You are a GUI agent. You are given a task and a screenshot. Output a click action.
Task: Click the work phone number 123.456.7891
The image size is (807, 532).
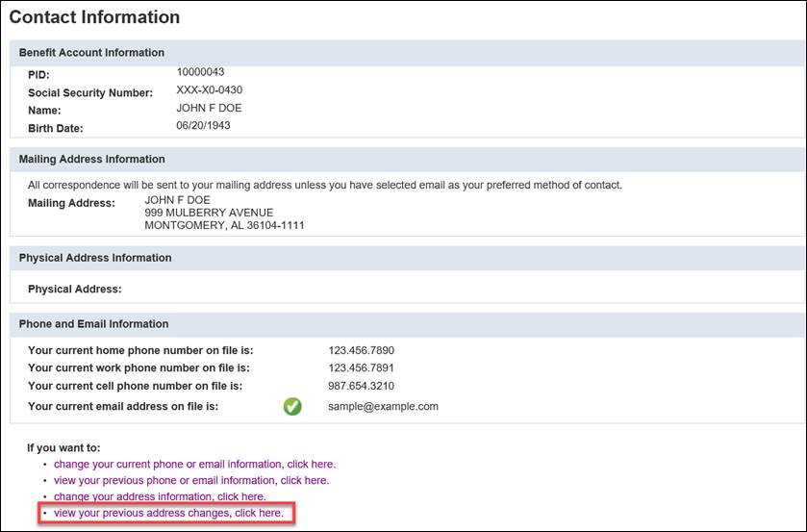pos(361,367)
